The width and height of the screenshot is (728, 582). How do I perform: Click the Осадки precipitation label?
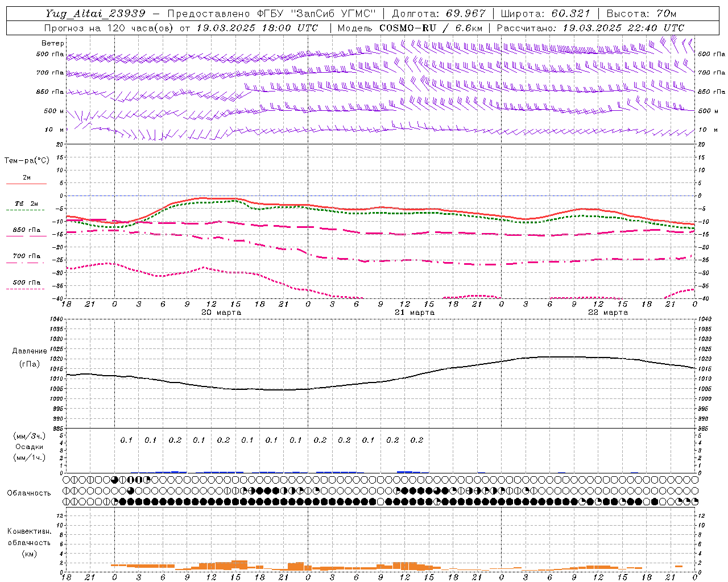click(x=30, y=447)
